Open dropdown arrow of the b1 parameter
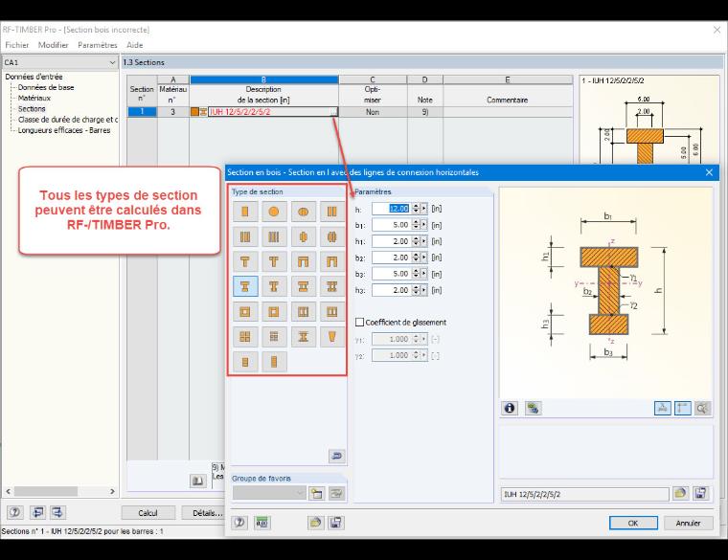The height and width of the screenshot is (560, 728). (423, 225)
